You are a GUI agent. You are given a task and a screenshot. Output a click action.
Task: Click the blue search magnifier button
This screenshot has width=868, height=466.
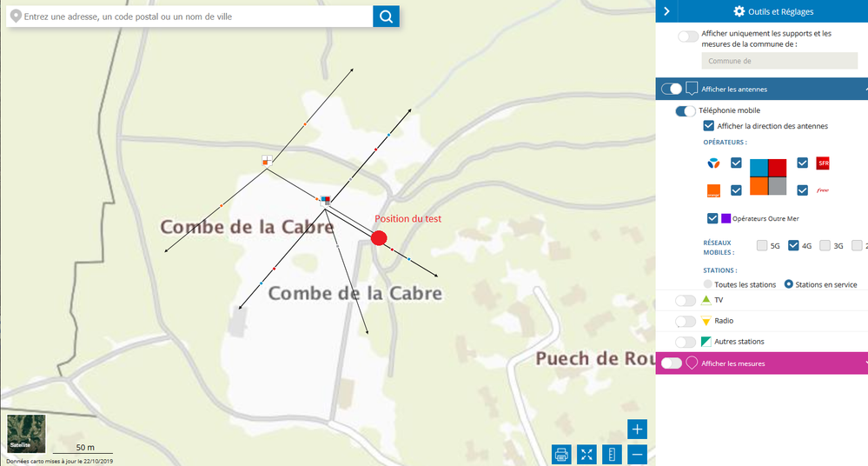coord(386,17)
